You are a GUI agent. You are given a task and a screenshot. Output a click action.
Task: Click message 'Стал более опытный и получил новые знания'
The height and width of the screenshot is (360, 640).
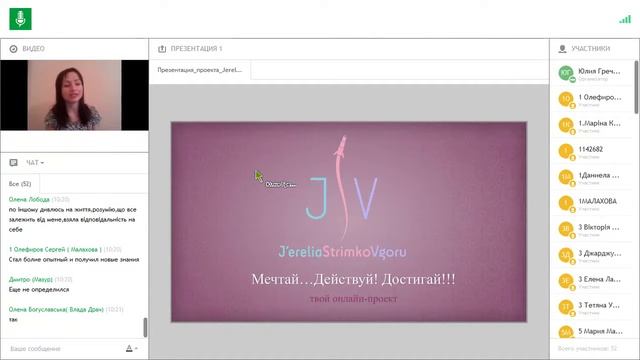[x=74, y=259]
